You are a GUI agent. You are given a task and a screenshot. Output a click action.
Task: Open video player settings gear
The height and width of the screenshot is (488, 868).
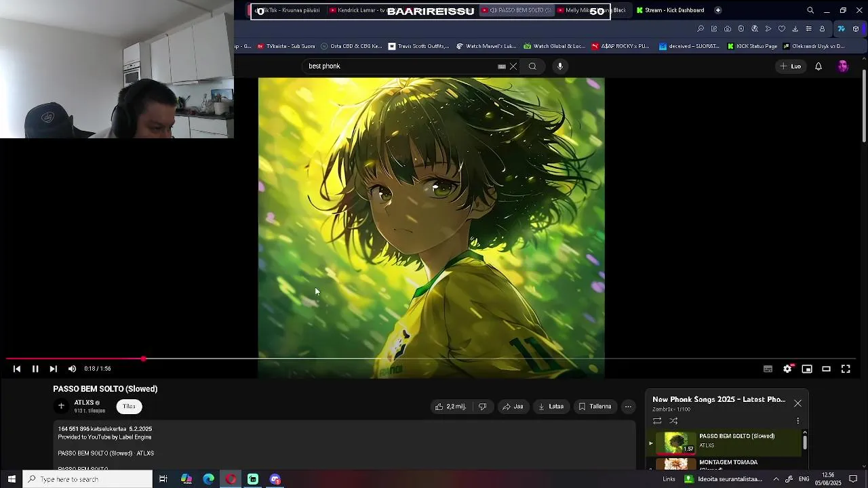787,369
